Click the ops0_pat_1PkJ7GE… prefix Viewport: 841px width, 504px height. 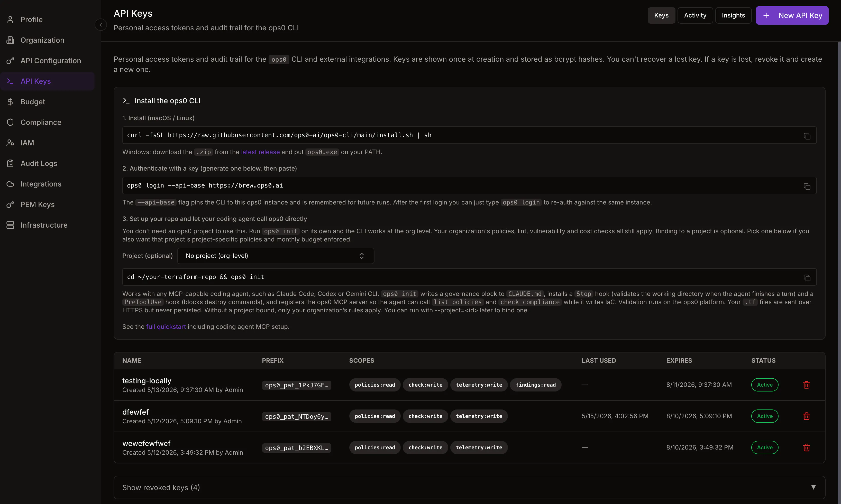(x=297, y=385)
